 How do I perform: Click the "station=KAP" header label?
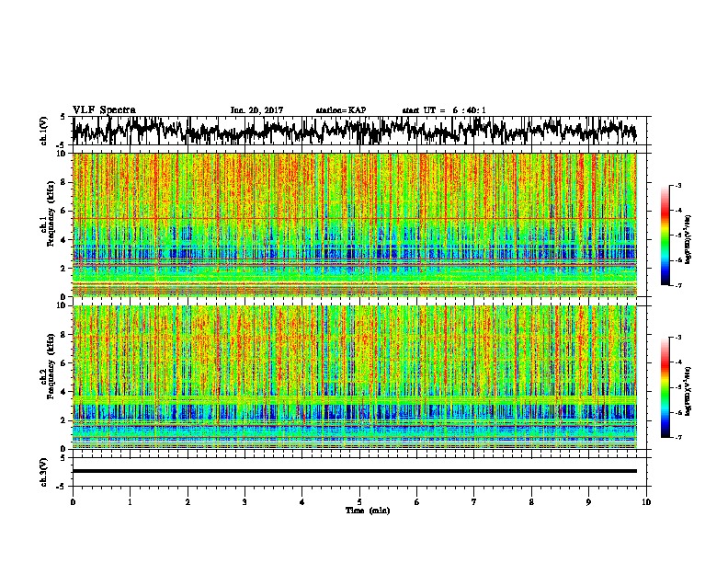coord(341,110)
